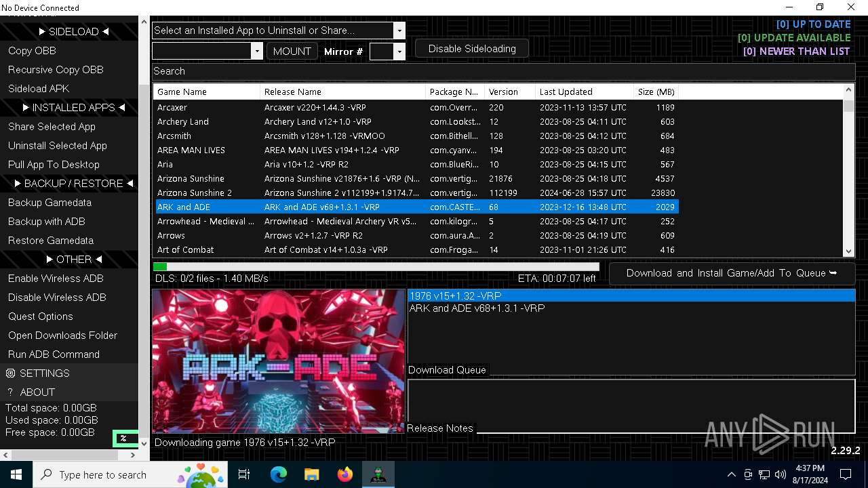868x488 pixels.
Task: Collapse the INSTALLED APPS section
Action: pyautogui.click(x=73, y=107)
